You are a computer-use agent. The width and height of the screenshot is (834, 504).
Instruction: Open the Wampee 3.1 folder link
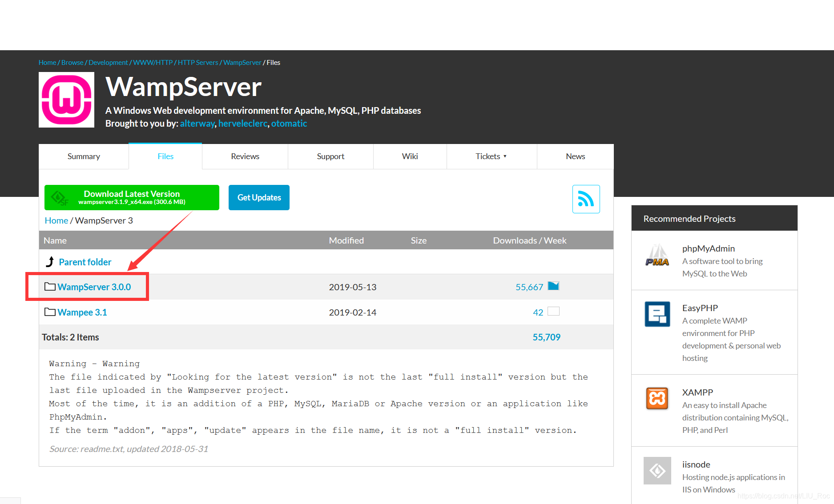[82, 312]
